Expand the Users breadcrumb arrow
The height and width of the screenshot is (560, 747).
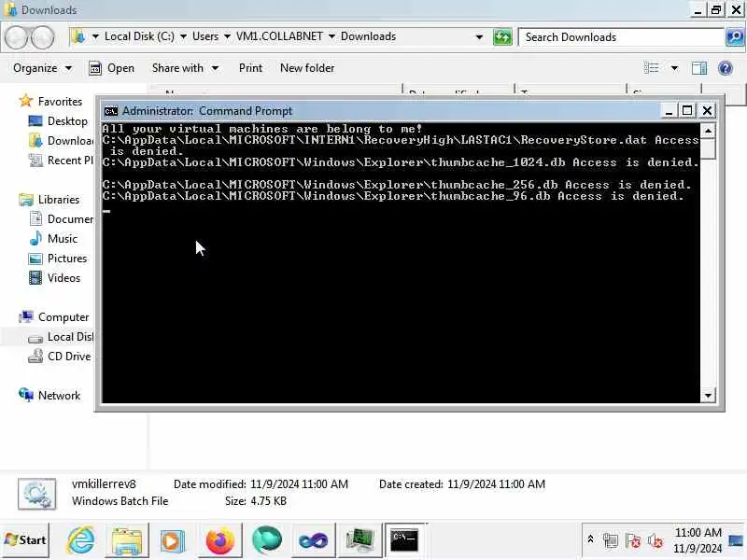tap(227, 36)
